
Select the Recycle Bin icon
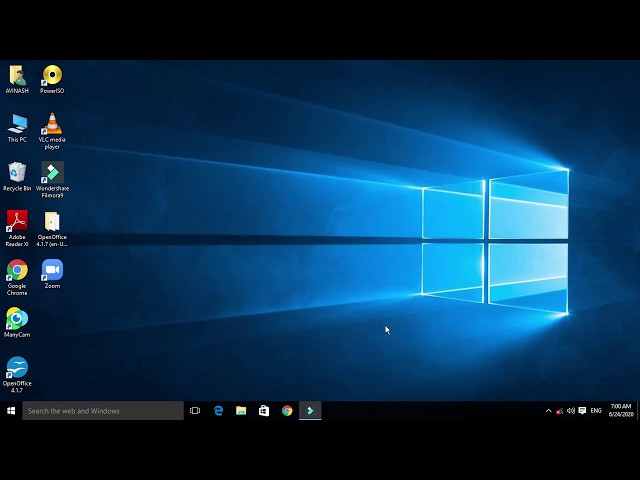click(x=17, y=177)
